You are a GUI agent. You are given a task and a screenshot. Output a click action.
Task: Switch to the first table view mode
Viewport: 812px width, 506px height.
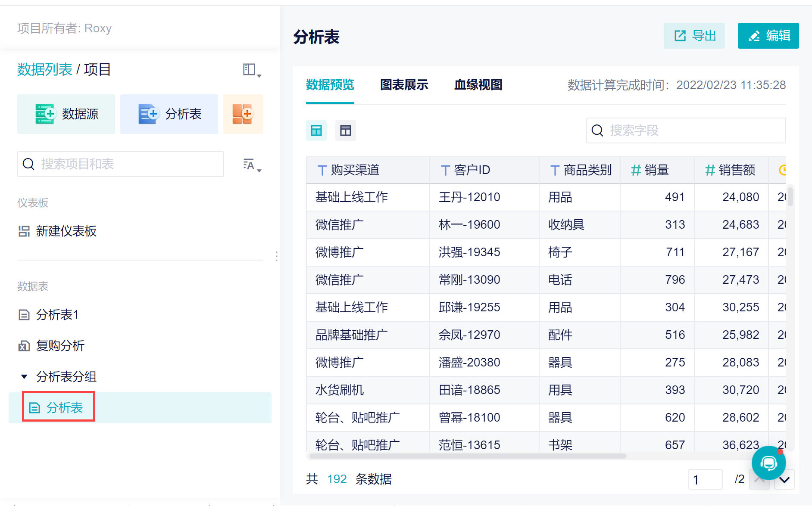point(316,130)
